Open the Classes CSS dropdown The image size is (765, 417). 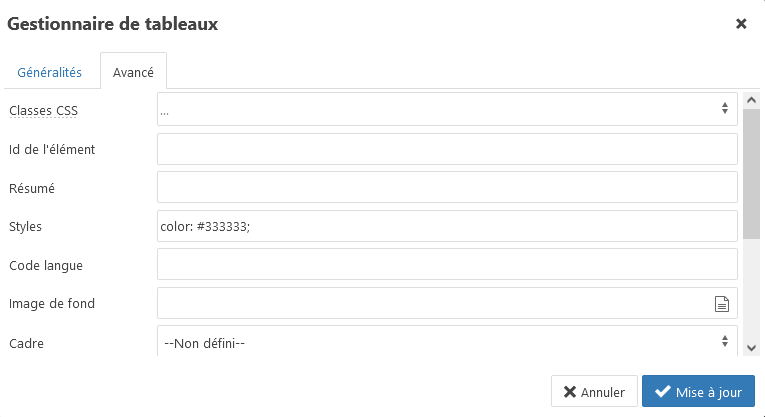447,110
